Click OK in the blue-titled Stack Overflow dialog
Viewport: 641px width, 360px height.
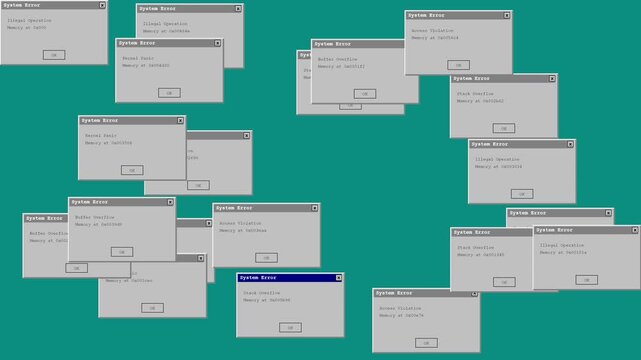[290, 327]
